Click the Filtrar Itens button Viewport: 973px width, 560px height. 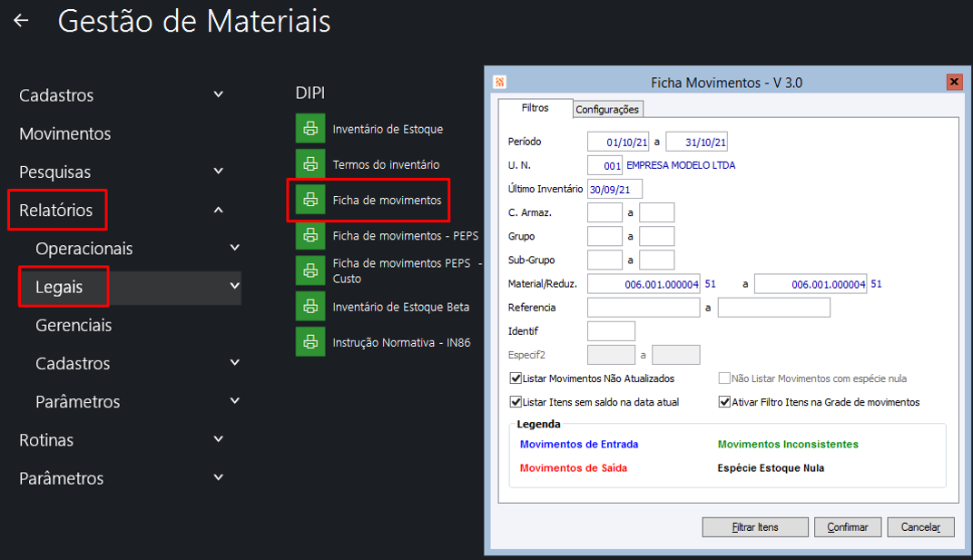click(x=755, y=527)
